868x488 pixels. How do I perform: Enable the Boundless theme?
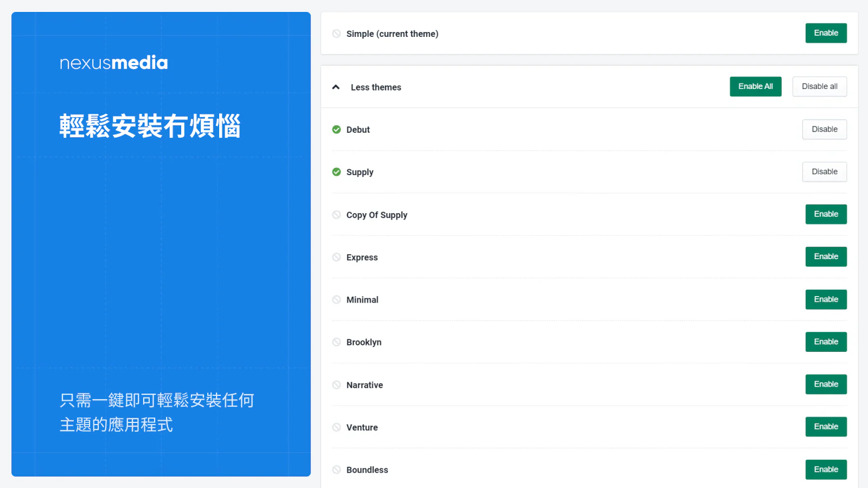826,470
